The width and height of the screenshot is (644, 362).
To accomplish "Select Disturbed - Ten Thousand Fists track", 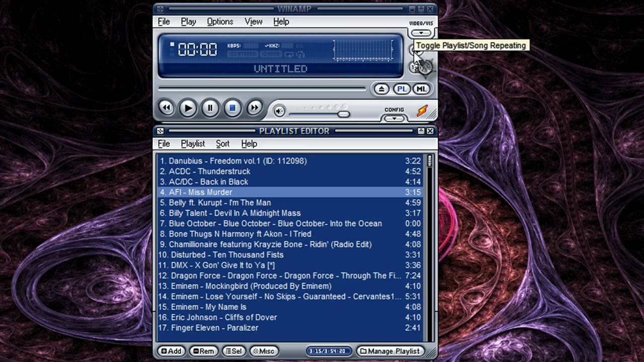I will click(x=290, y=255).
